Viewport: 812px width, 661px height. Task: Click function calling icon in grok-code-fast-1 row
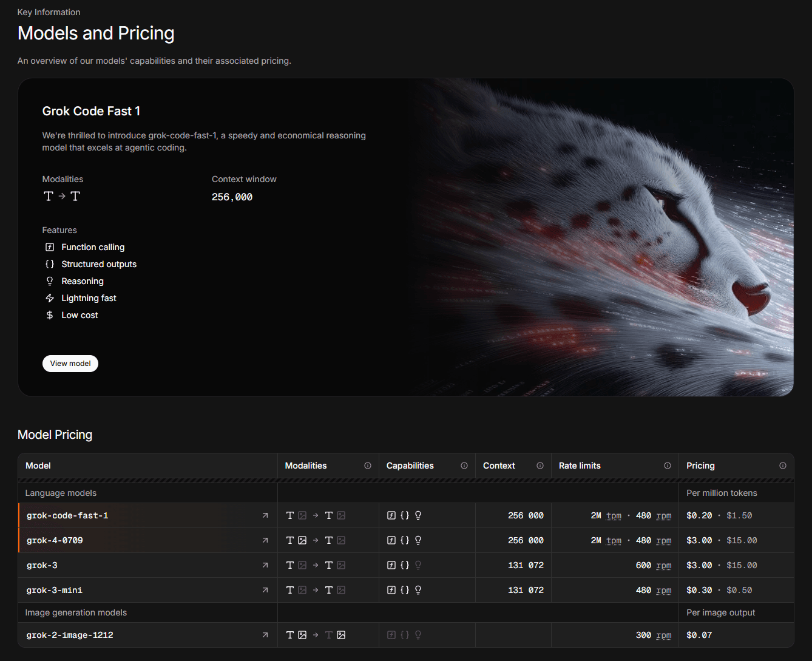[x=391, y=515]
